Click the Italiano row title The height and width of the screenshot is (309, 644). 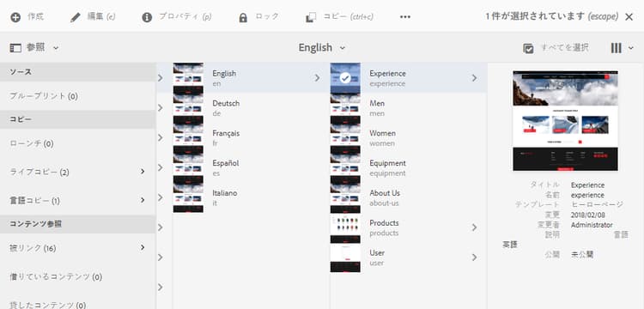click(x=225, y=193)
